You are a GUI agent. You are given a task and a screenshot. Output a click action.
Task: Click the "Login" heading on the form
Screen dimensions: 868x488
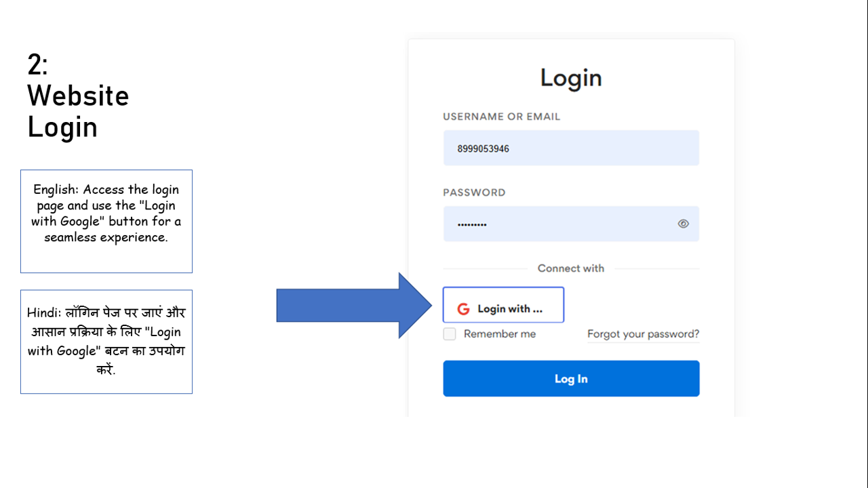[571, 78]
